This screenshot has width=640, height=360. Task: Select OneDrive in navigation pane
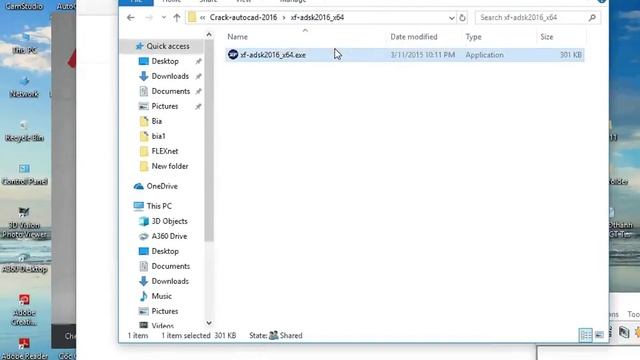pos(162,186)
